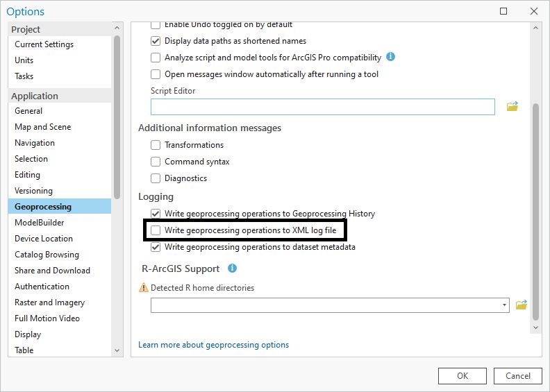Enable Write geoprocessing operations to XML log file
Screen dimensions: 550x392
pyautogui.click(x=156, y=230)
